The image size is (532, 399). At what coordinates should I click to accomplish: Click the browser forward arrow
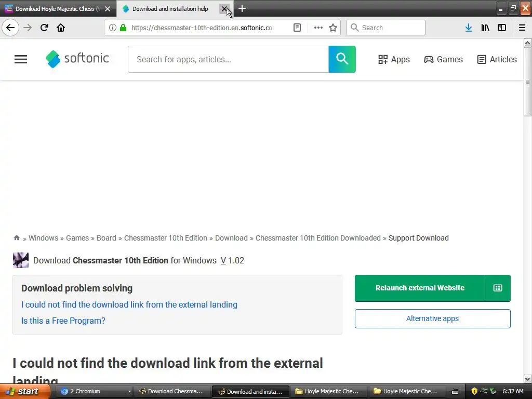coord(28,28)
